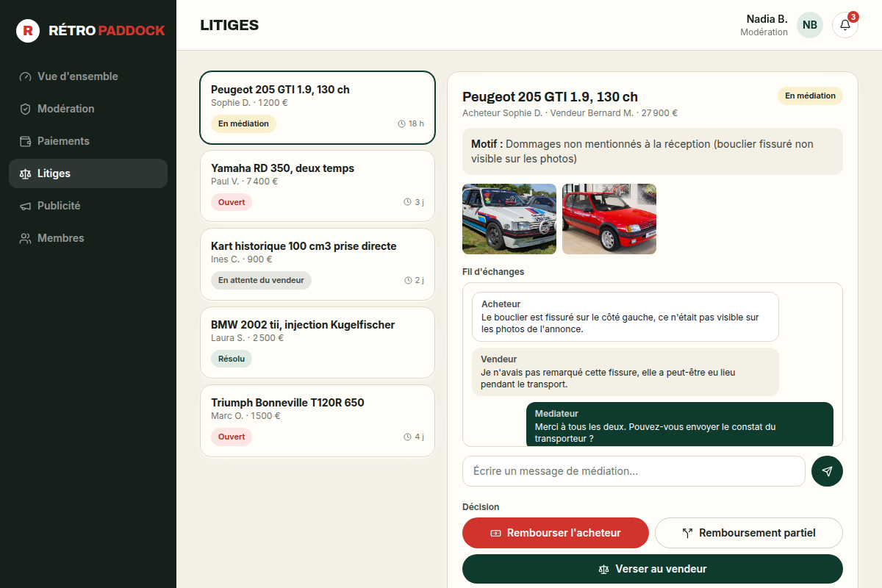Viewport: 882px width, 588px height.
Task: Click the Motif dispute reason text
Action: (x=653, y=151)
